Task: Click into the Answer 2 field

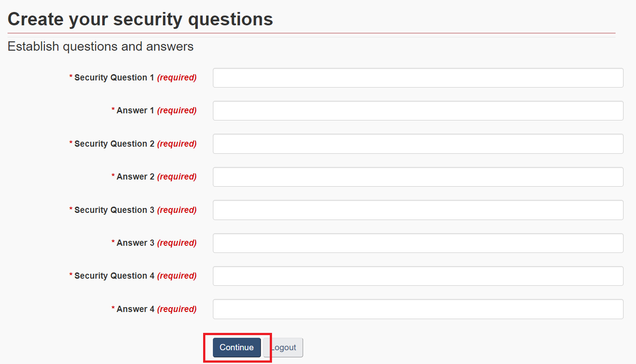Action: coord(418,177)
